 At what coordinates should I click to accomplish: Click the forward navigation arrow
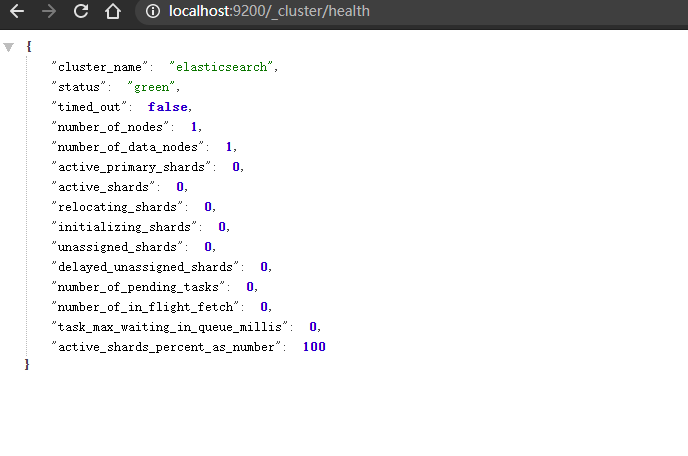click(x=49, y=11)
